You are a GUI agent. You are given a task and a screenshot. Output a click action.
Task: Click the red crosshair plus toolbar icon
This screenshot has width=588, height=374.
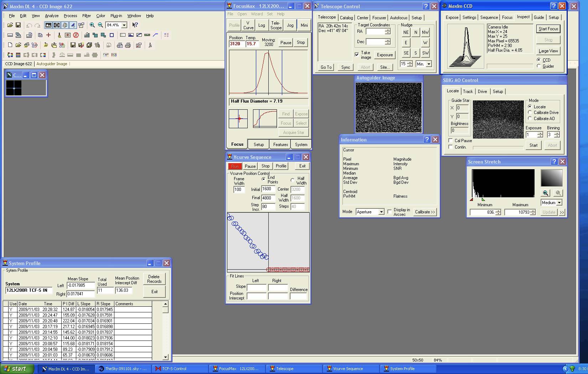(x=48, y=35)
